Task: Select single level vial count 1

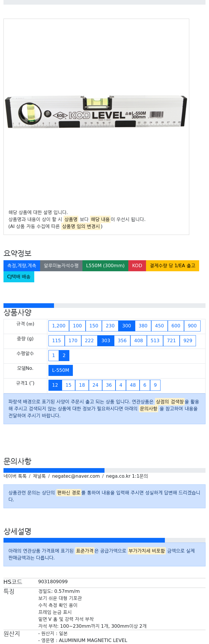Action: point(53,355)
